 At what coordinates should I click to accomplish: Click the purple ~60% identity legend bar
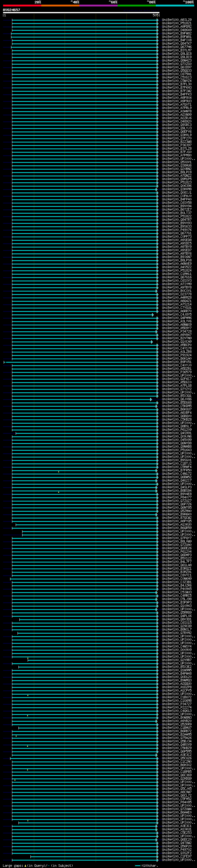tap(98, 6)
